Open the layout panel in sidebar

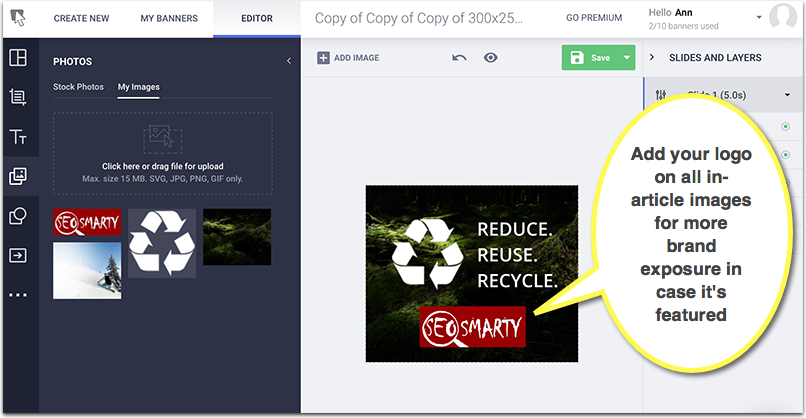pyautogui.click(x=17, y=57)
